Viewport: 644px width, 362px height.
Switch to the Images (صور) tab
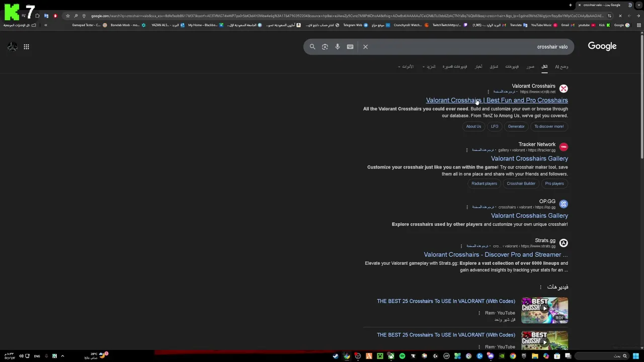point(530,66)
